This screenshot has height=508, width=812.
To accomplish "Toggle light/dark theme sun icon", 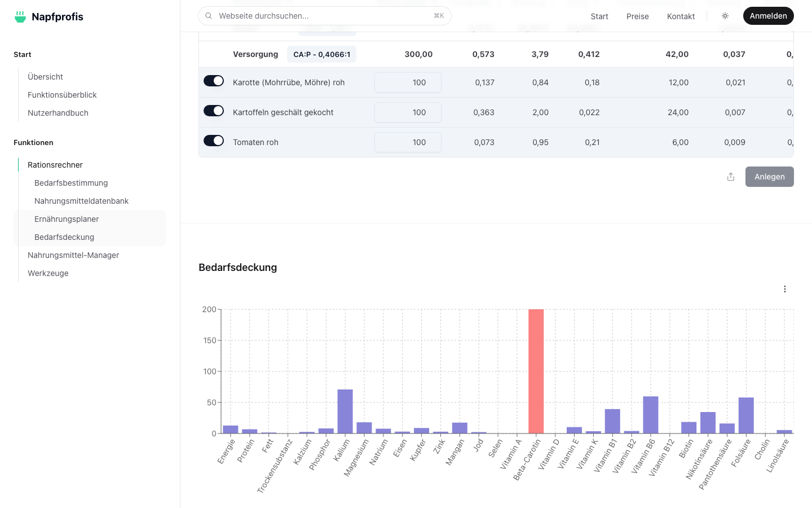I will pos(725,16).
